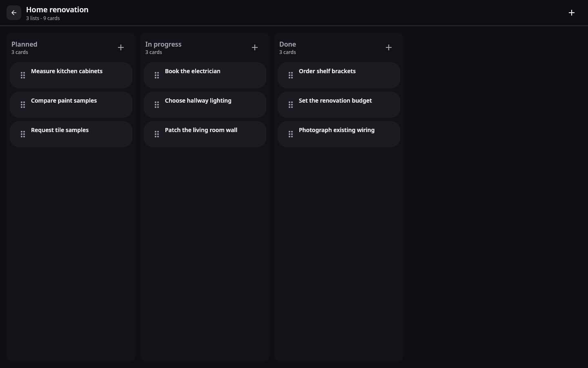588x368 pixels.
Task: Open the Request tile samples card
Action: (x=71, y=134)
